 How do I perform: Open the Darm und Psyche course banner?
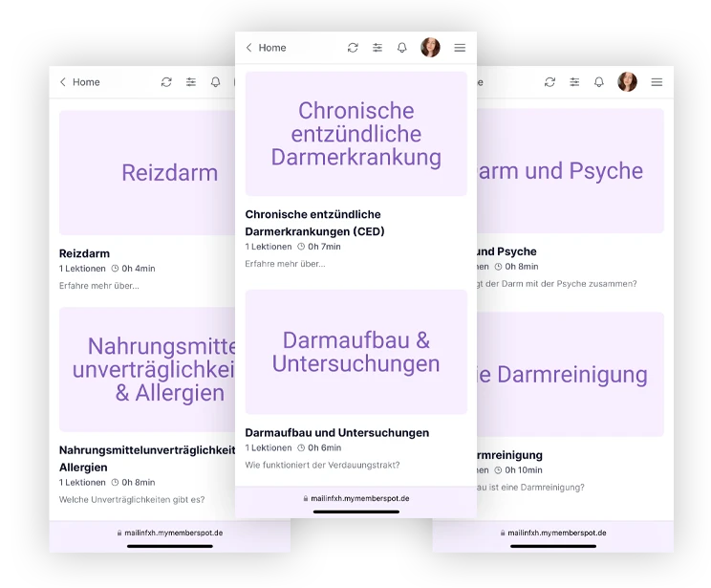click(571, 171)
